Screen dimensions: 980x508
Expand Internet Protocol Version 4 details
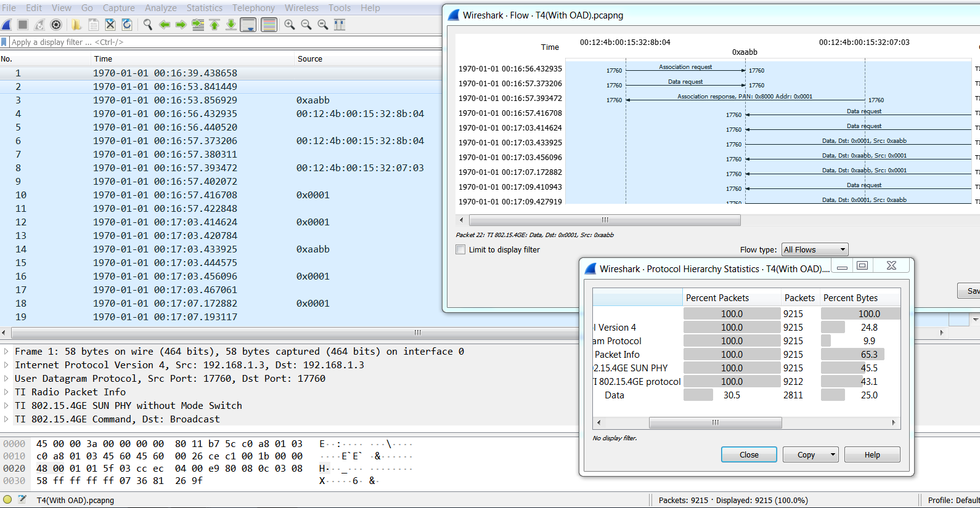coord(6,365)
